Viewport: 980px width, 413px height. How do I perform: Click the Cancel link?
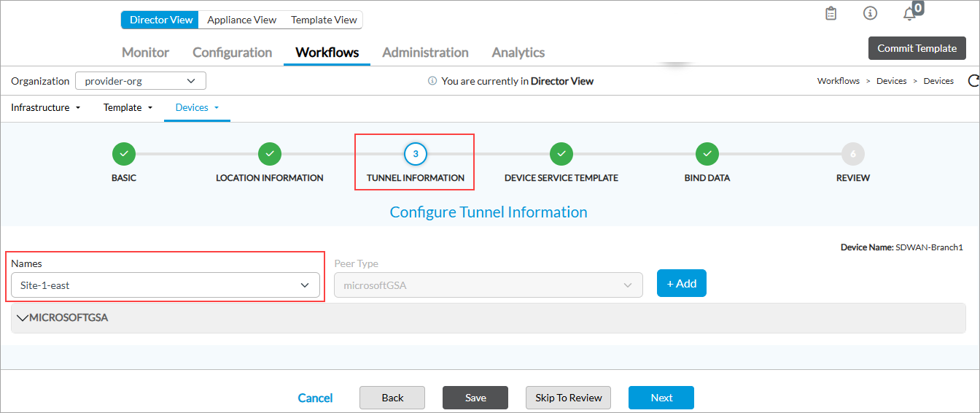click(x=315, y=398)
